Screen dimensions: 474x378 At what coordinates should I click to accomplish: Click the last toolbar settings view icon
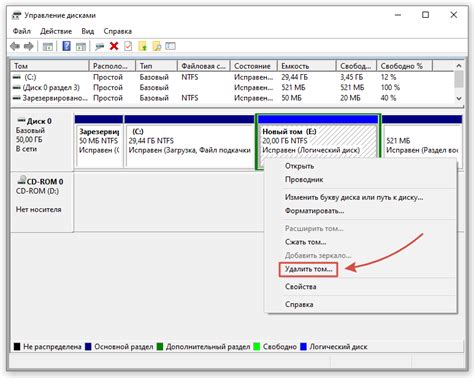click(170, 46)
